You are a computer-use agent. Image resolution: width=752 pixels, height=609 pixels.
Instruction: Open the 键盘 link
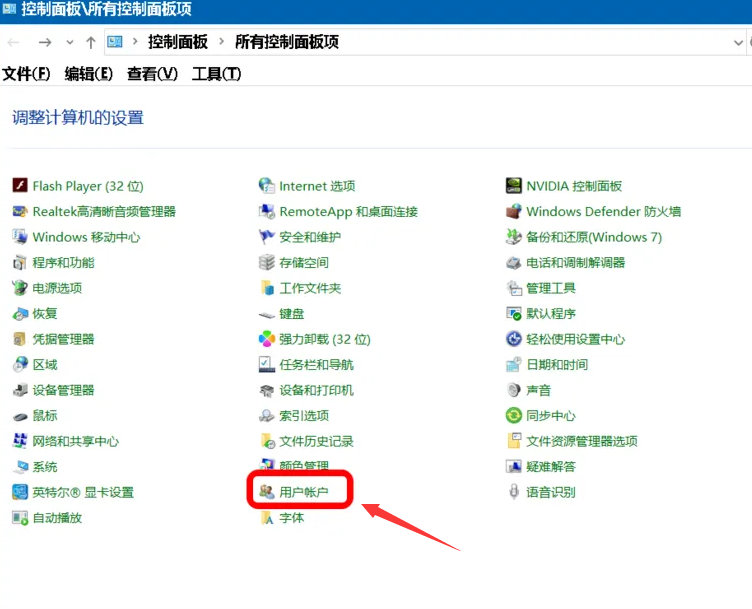pyautogui.click(x=292, y=314)
